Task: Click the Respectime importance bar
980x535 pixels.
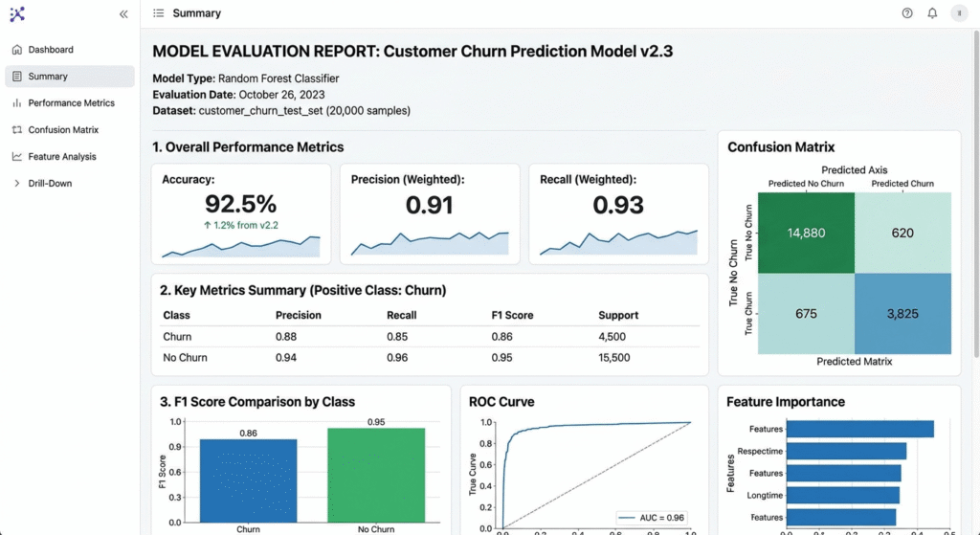Action: tap(846, 451)
